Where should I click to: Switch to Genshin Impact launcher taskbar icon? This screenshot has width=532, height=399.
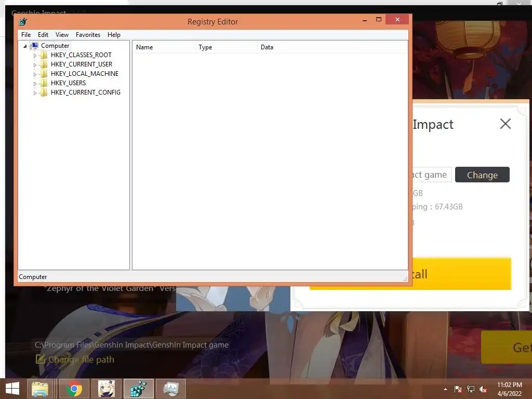click(x=107, y=389)
